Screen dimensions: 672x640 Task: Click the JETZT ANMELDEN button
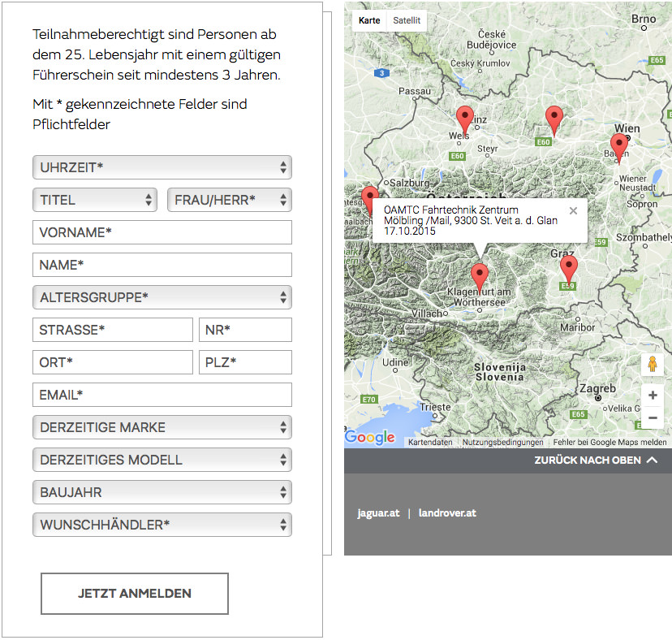click(x=135, y=594)
